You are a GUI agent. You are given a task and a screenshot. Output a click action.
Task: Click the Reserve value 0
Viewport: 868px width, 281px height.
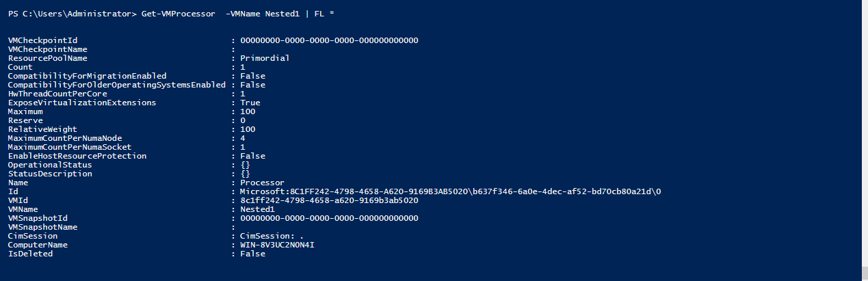point(243,120)
